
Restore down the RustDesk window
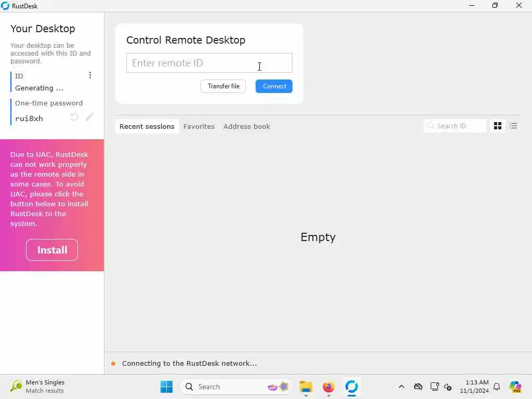[x=495, y=5]
